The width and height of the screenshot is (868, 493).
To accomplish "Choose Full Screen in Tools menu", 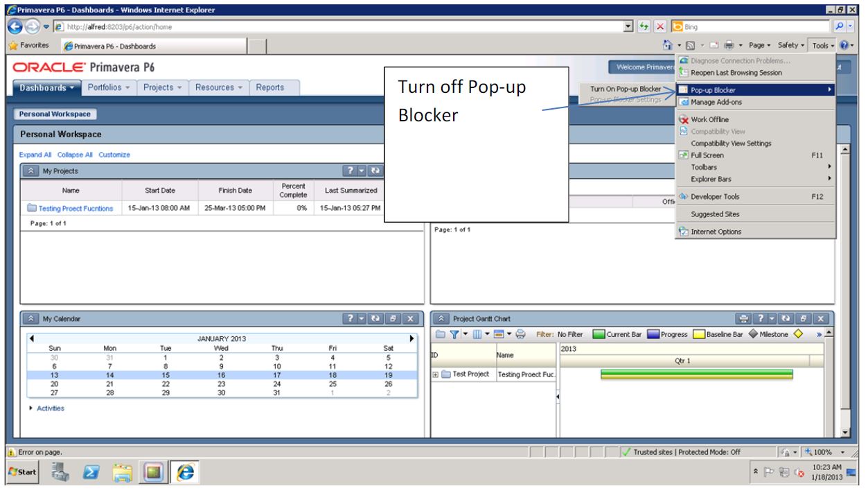I will pos(756,155).
